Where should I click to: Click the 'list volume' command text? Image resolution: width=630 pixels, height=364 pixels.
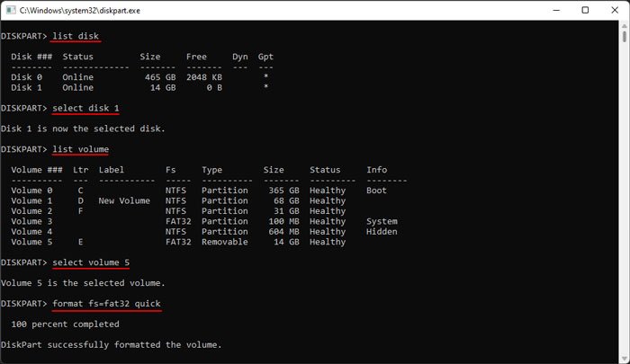click(80, 149)
